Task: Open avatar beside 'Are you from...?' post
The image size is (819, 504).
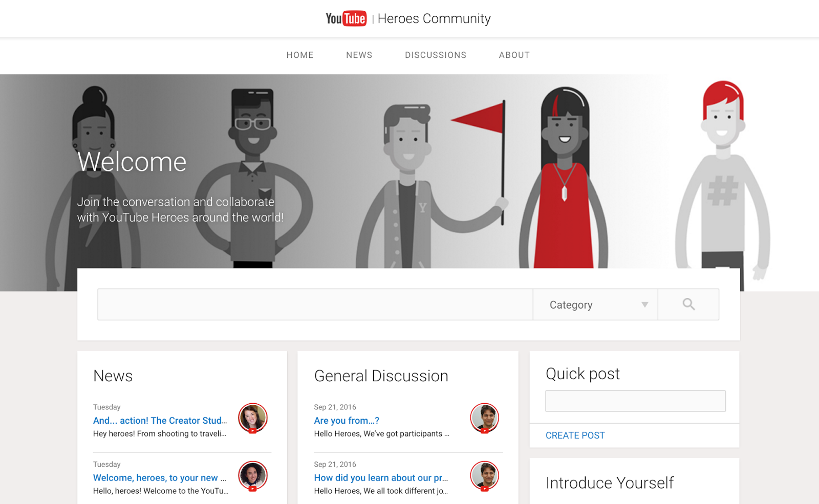Action: tap(484, 418)
